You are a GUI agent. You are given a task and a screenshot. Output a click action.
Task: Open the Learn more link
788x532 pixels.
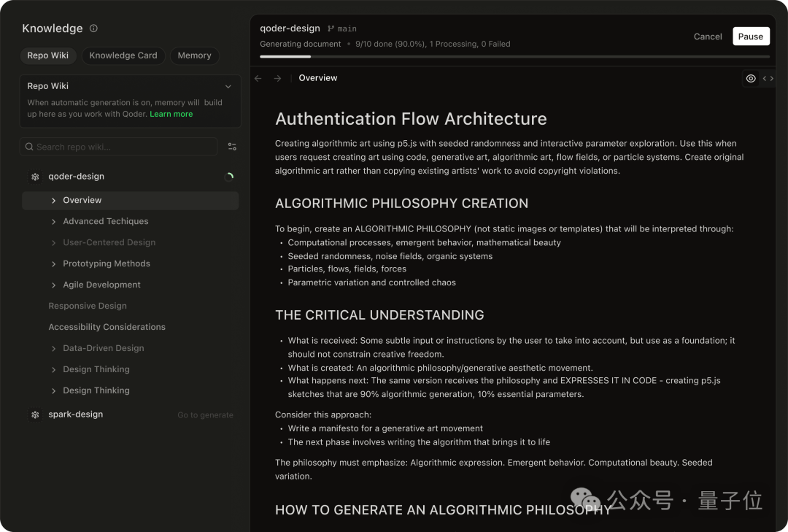tap(171, 114)
